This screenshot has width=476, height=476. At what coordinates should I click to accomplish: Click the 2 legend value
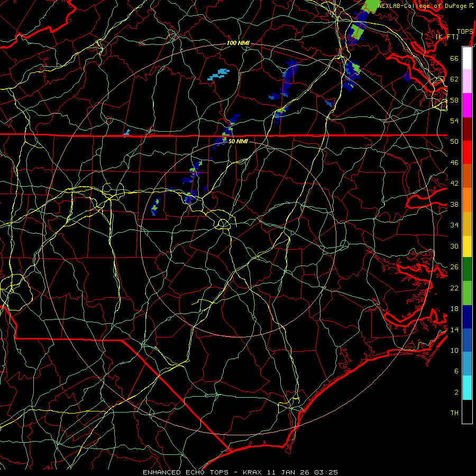(456, 392)
